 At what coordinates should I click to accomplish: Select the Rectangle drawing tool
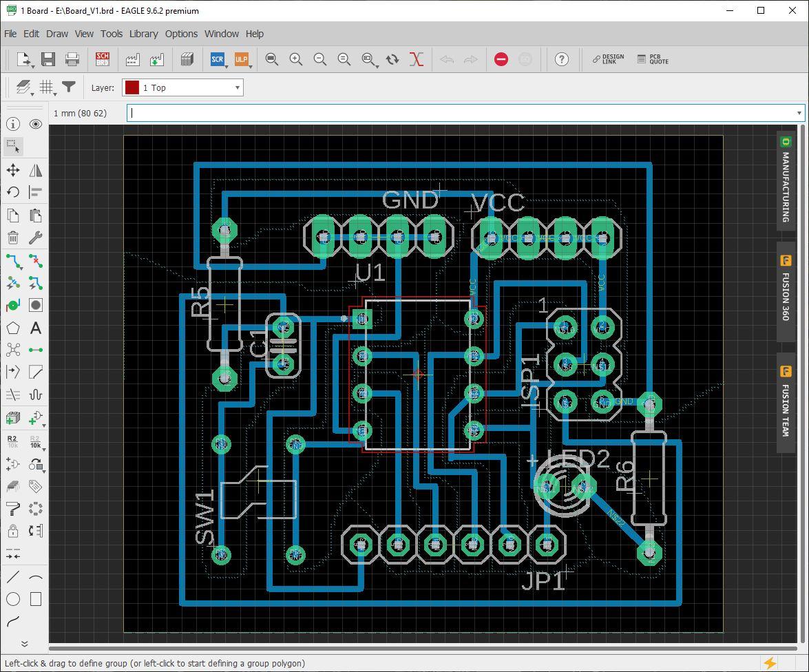36,599
